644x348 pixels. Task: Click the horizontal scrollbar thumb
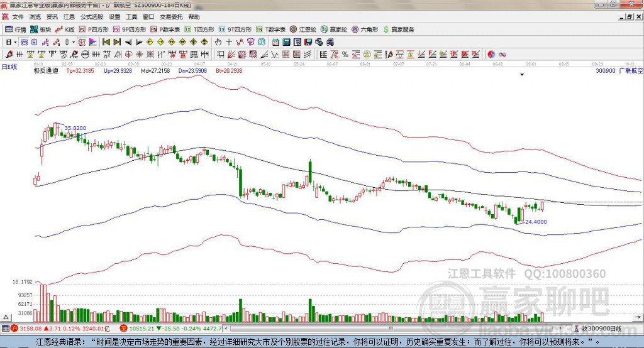click(391, 329)
